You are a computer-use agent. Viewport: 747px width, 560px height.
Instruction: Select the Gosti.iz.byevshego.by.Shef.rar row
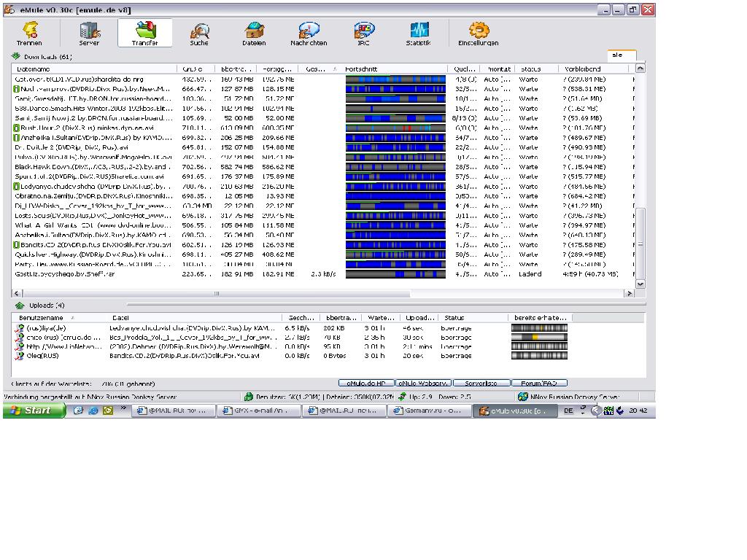tap(323, 274)
